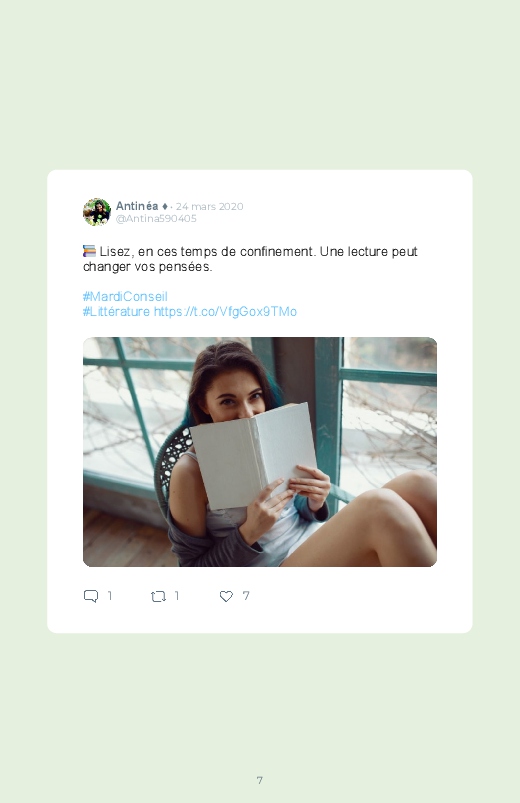Open the photo of woman reading
Viewport: 520px width, 803px height.
[x=260, y=452]
